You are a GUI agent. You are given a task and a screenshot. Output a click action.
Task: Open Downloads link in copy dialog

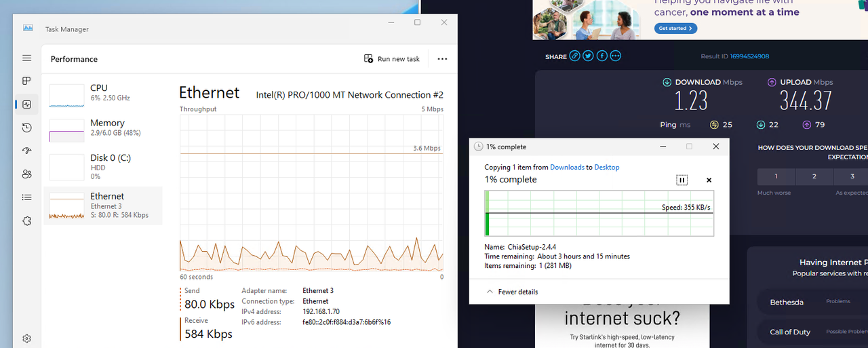567,167
